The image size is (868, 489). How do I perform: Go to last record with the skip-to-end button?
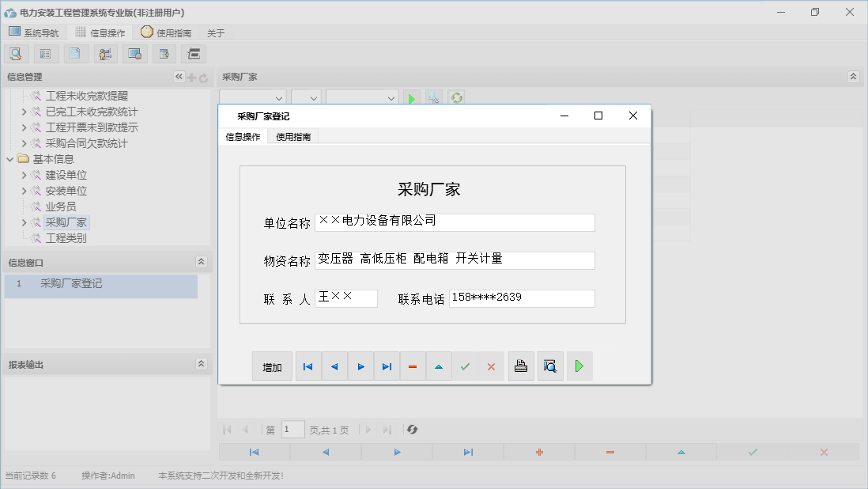pyautogui.click(x=387, y=366)
